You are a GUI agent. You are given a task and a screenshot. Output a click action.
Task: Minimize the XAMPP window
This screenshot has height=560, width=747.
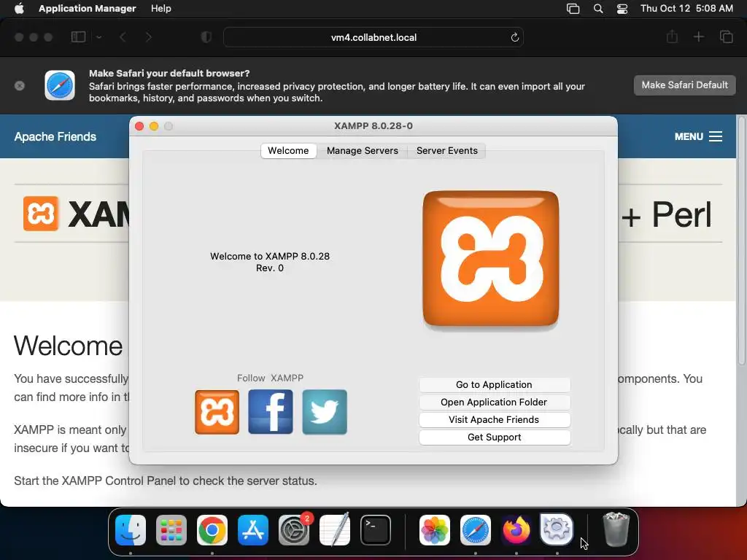coord(154,126)
